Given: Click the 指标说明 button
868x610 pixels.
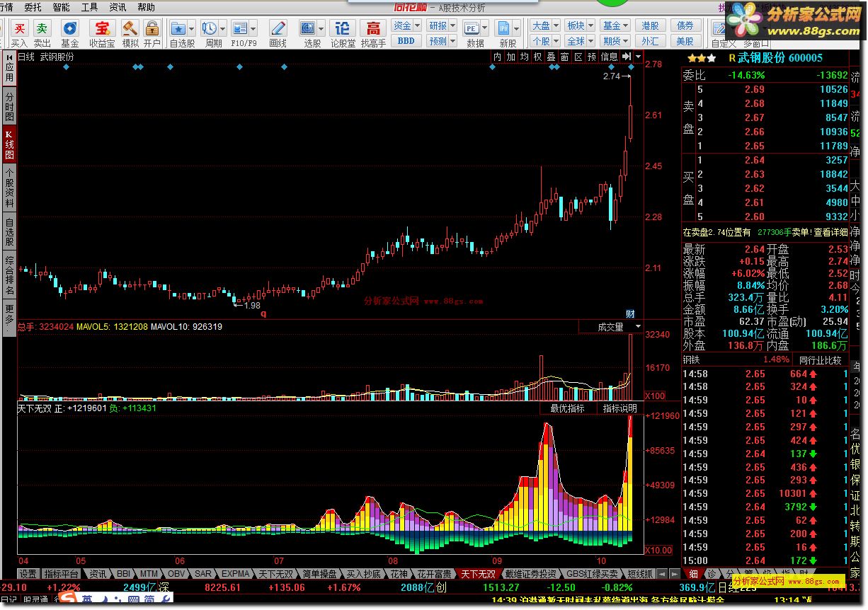Looking at the screenshot, I should 619,408.
